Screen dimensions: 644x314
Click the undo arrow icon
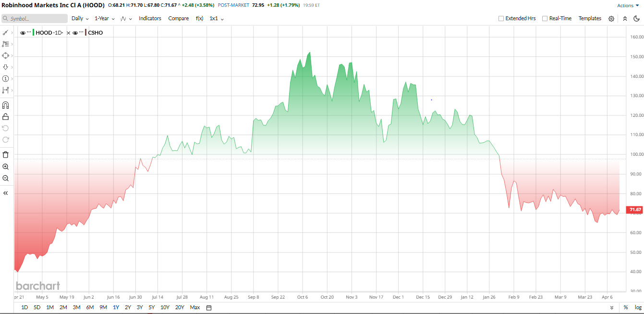tap(6, 128)
